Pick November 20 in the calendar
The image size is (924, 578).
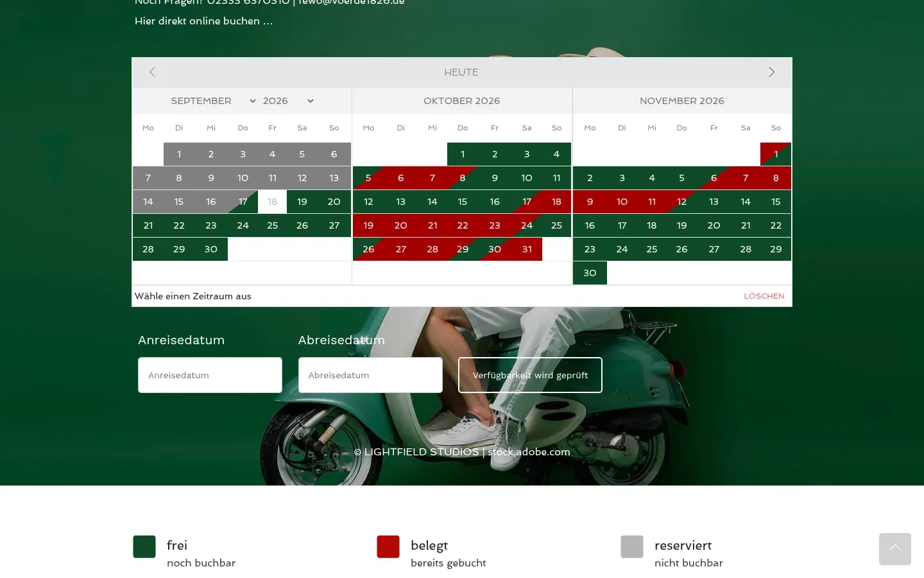click(714, 225)
